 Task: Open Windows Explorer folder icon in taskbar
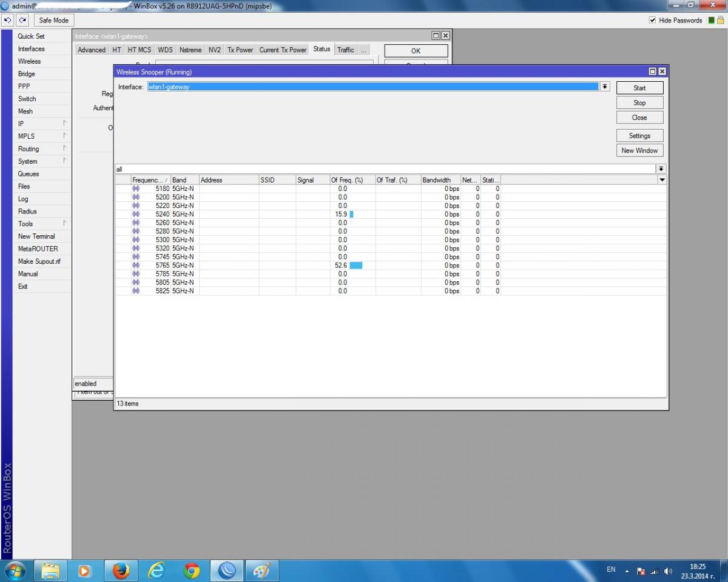50,570
